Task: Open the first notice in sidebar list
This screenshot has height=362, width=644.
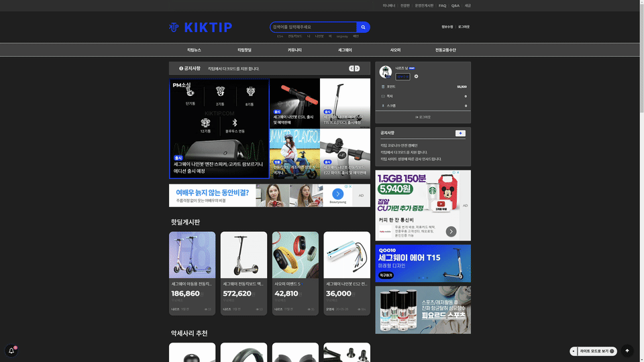Action: pyautogui.click(x=398, y=145)
